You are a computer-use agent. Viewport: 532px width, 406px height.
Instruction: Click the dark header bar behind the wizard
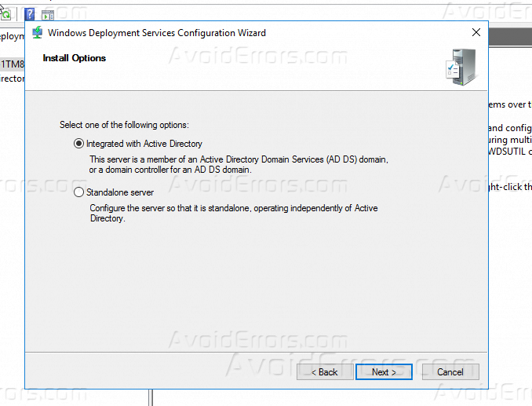[x=509, y=36]
